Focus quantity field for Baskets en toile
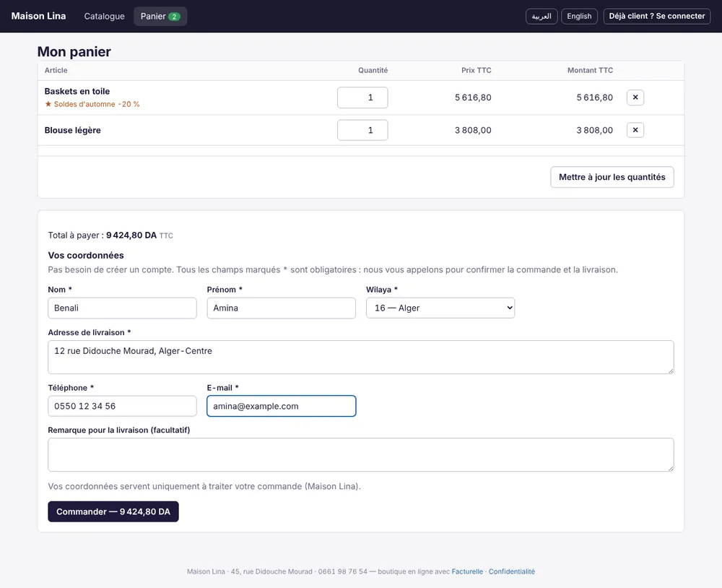Viewport: 722px width, 588px height. 362,98
